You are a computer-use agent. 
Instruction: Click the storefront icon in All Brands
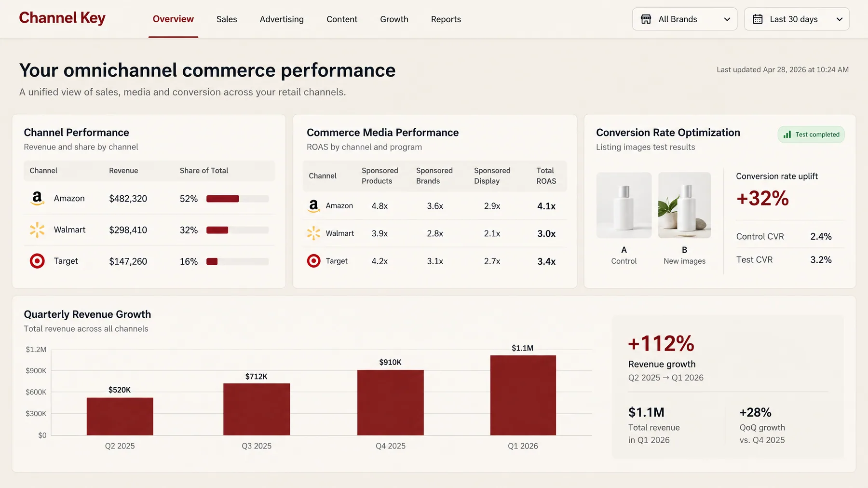[646, 19]
